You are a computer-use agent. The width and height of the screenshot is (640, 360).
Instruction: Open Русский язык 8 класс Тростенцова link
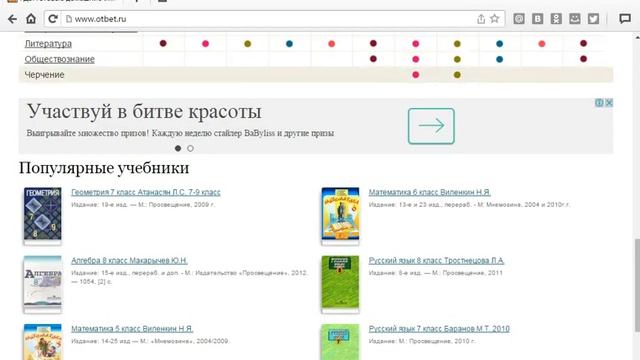coord(436,260)
